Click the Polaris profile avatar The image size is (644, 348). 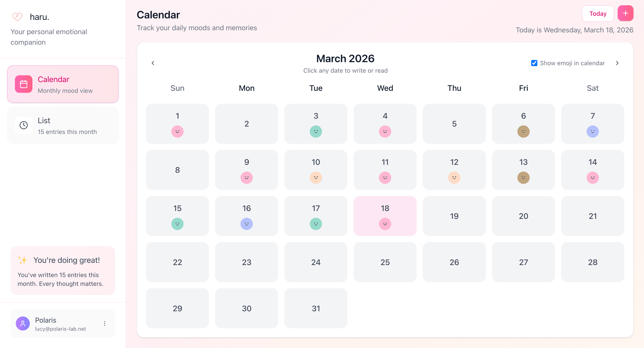23,323
